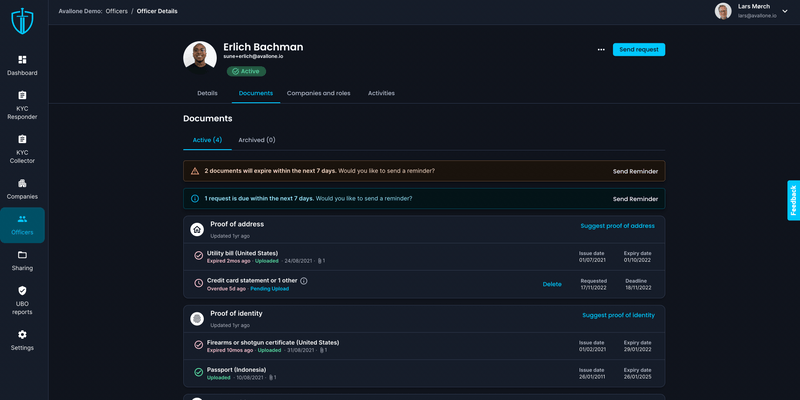Open the Feedback side tab
This screenshot has width=800, height=400.
tap(793, 200)
